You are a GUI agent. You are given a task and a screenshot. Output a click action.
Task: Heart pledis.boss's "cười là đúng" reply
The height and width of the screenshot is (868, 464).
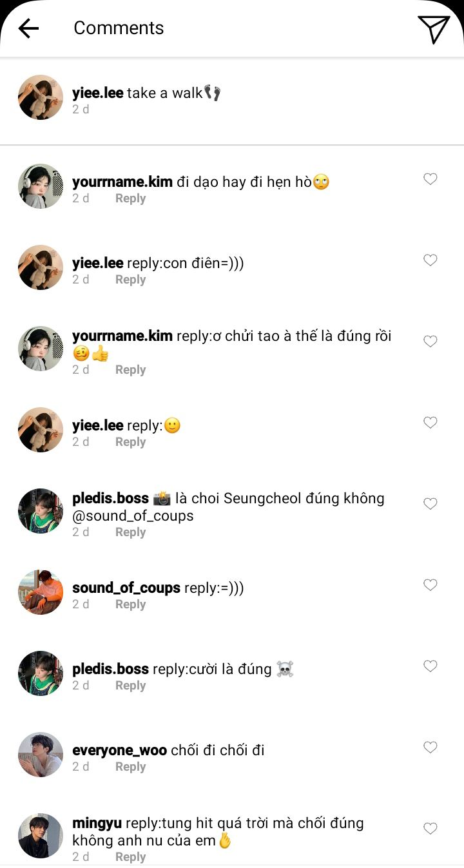(x=430, y=666)
